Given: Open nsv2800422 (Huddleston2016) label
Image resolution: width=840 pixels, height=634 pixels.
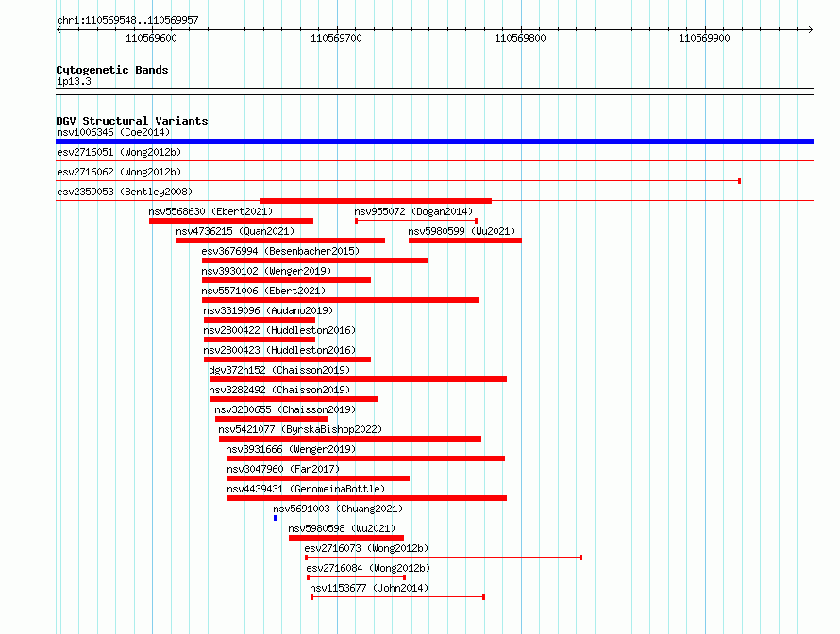Looking at the screenshot, I should 279,330.
